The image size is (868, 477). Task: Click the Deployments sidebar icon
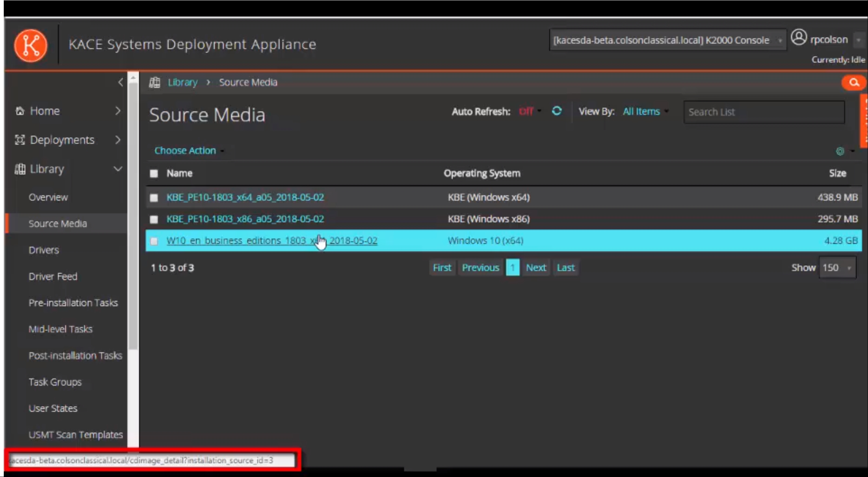point(20,140)
